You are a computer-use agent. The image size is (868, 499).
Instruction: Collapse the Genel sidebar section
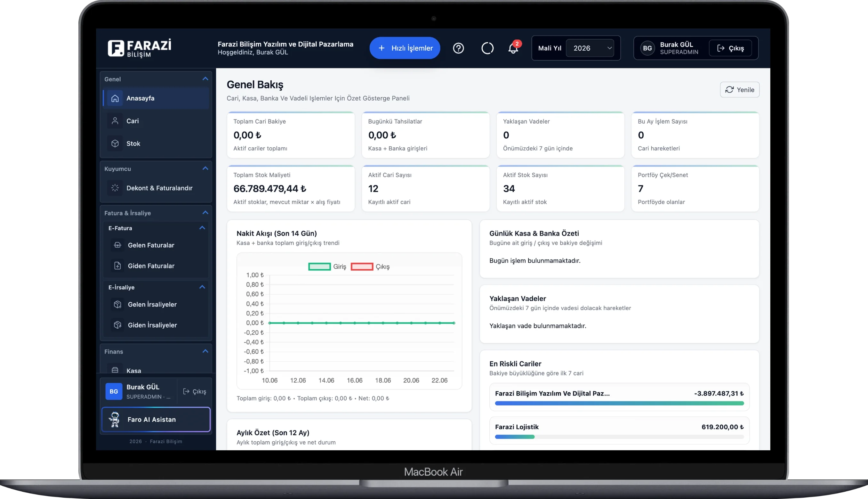[205, 79]
